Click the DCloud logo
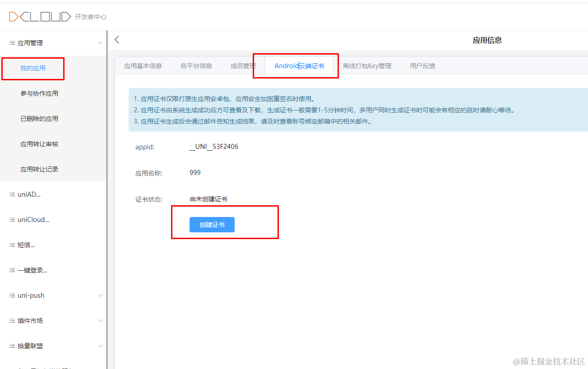Screen dimensions: 588x369 [40, 17]
